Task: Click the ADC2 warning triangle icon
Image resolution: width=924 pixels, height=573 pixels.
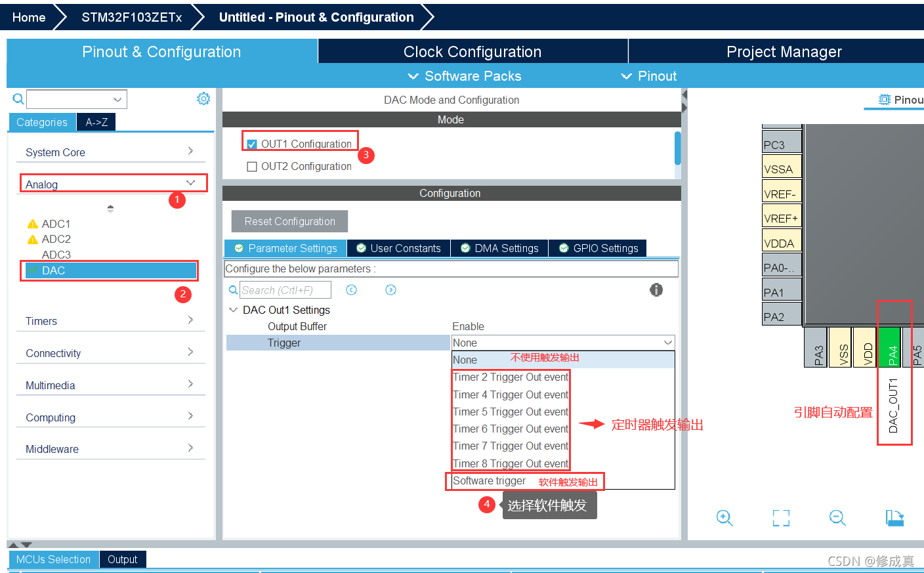Action: (32, 240)
